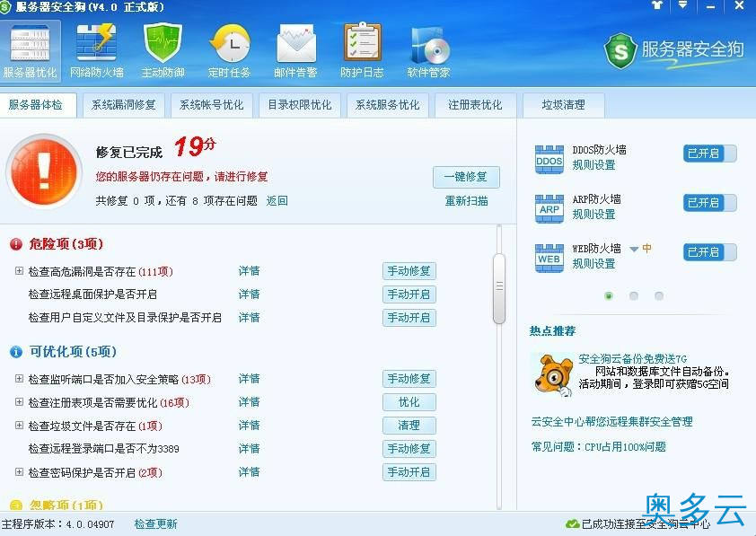Image resolution: width=756 pixels, height=536 pixels.
Task: Click the 重新扫描 rescan link
Action: coord(466,201)
